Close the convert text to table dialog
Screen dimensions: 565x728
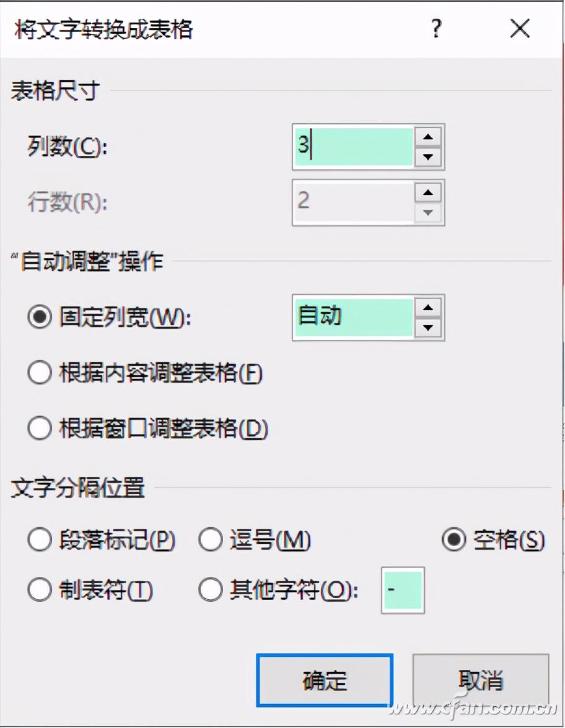(519, 28)
